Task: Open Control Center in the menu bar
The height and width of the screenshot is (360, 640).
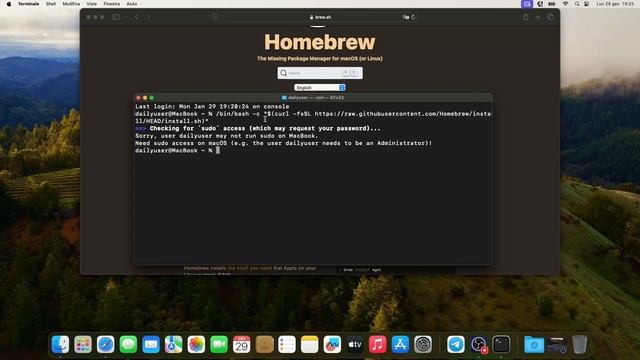Action: [587, 4]
